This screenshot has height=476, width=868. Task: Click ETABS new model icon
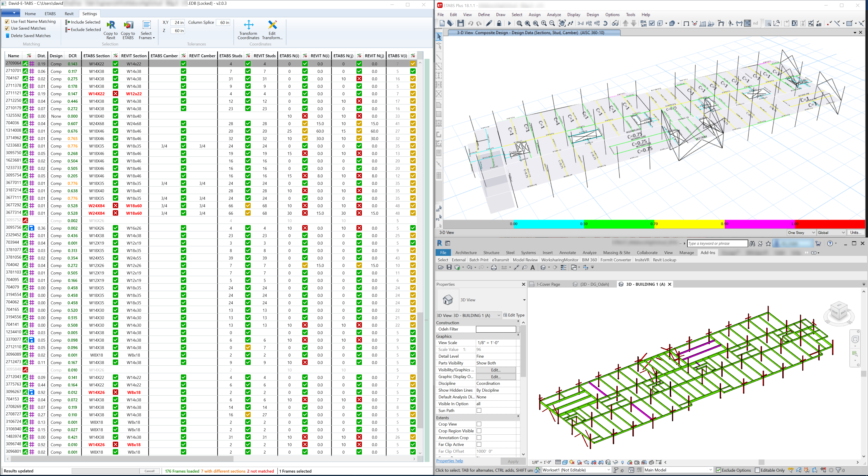[x=442, y=23]
